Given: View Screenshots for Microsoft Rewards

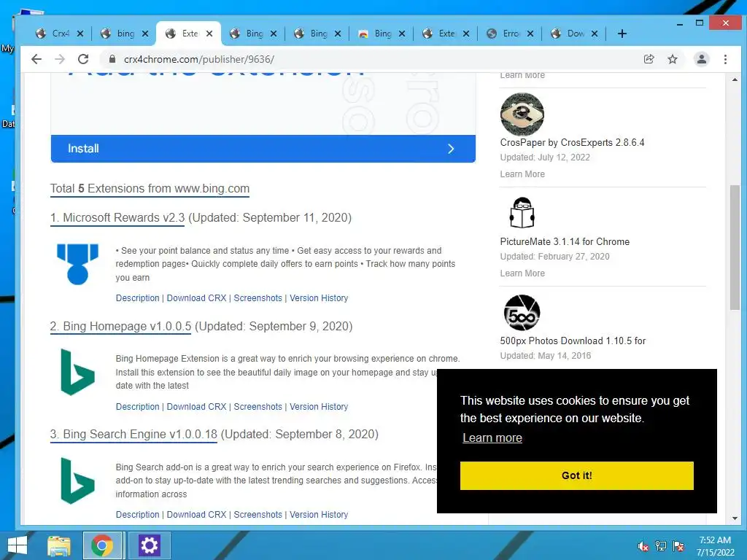Looking at the screenshot, I should (258, 298).
